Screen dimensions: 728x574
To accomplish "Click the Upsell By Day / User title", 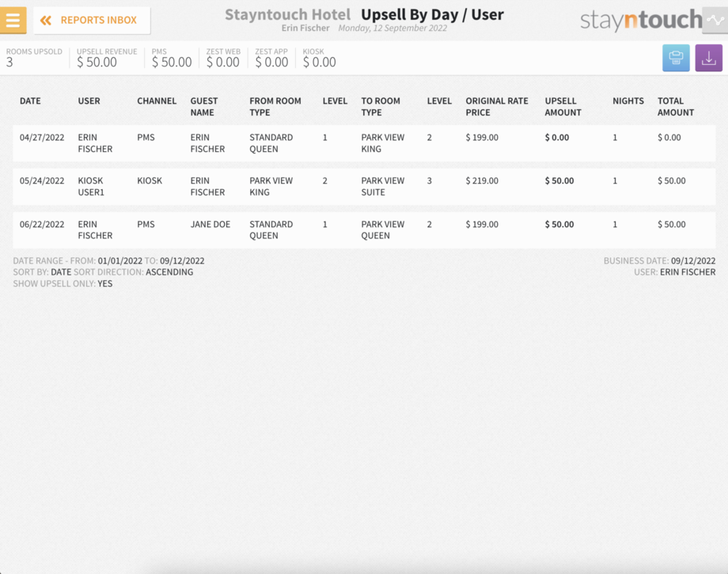I will (432, 15).
